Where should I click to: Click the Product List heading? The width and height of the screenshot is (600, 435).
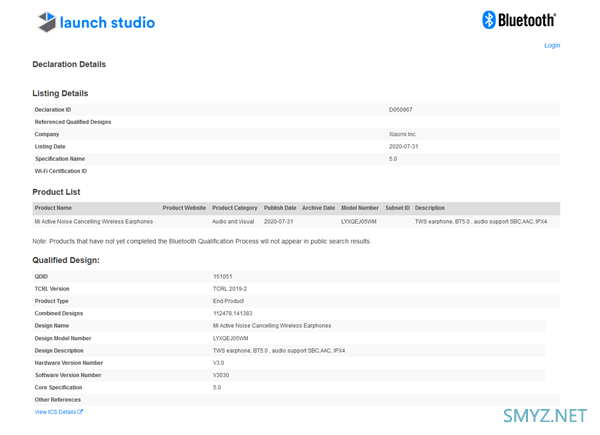[x=56, y=192]
